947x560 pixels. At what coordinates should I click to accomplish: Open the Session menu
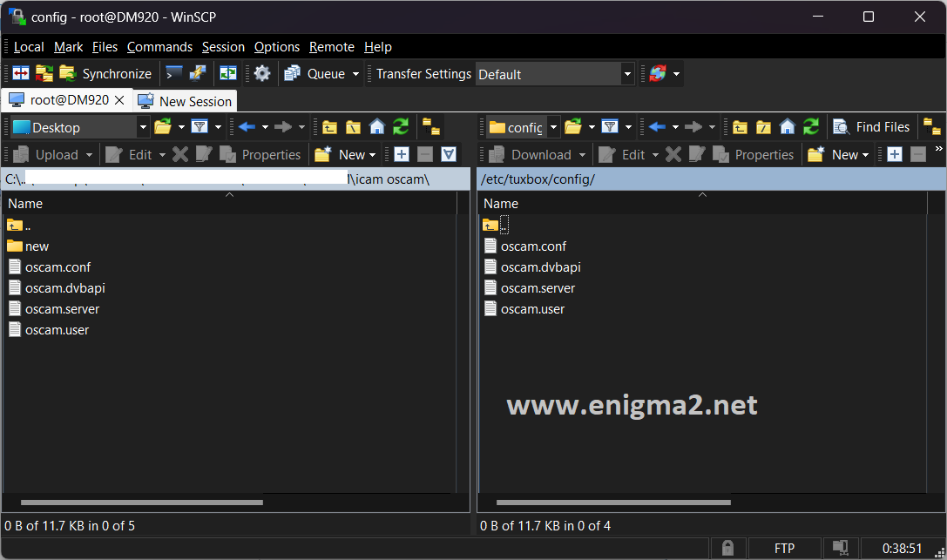tap(223, 47)
